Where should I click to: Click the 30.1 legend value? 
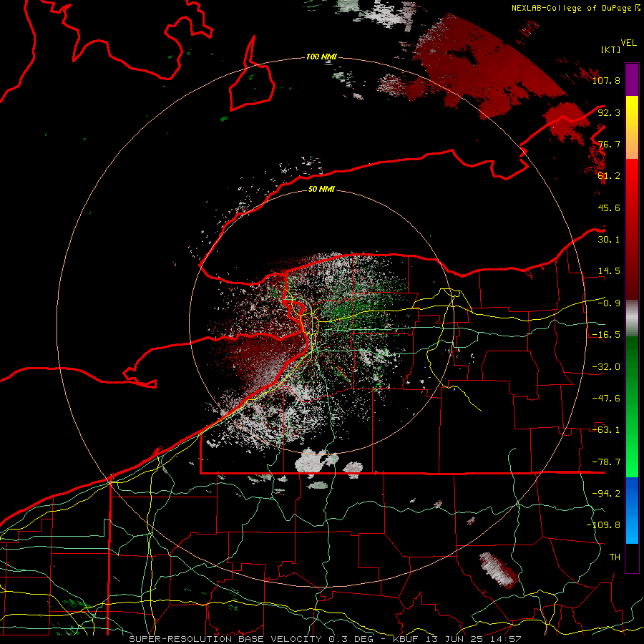[609, 239]
